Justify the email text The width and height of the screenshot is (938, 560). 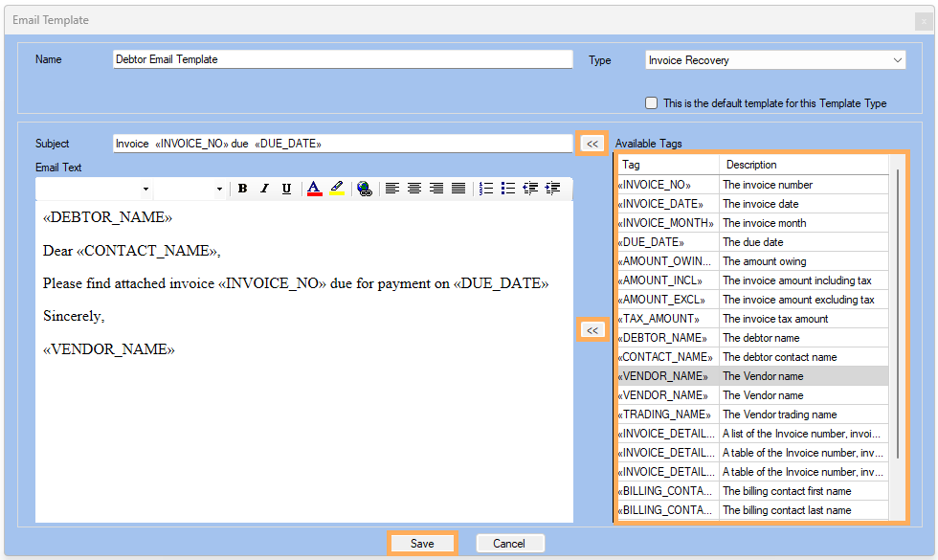[x=458, y=189]
